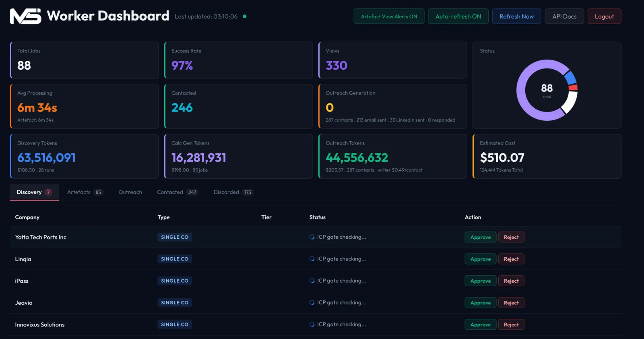Click spinner icon in iPass row
Image resolution: width=644 pixels, height=339 pixels.
coord(312,281)
